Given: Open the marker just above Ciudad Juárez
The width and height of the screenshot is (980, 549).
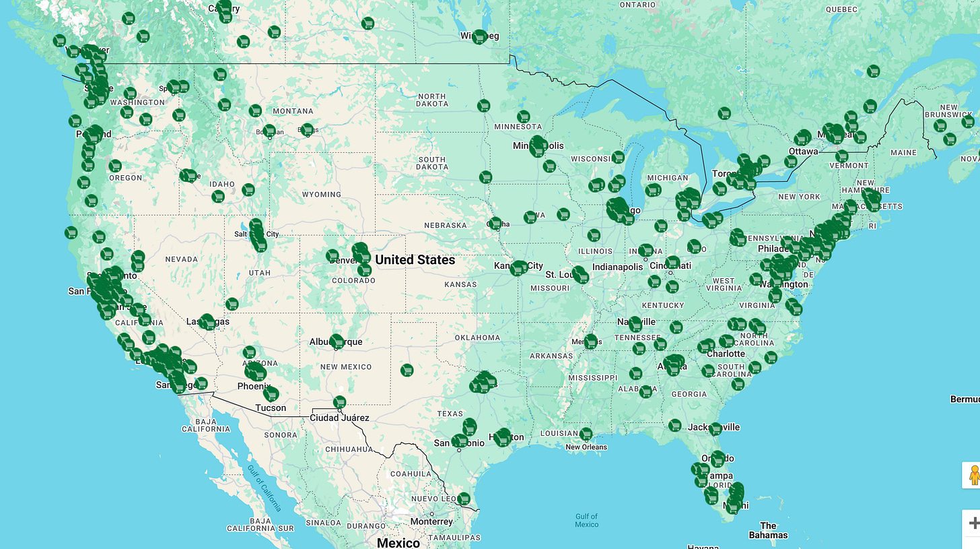Looking at the screenshot, I should [x=339, y=402].
